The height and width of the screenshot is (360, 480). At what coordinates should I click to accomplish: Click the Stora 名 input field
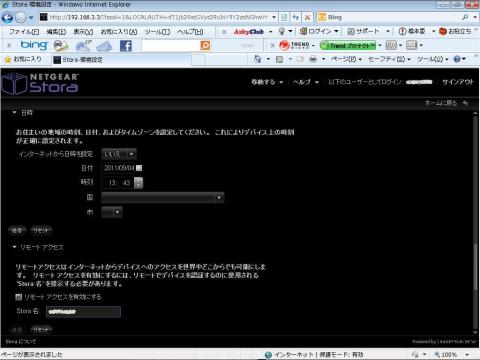pyautogui.click(x=83, y=312)
